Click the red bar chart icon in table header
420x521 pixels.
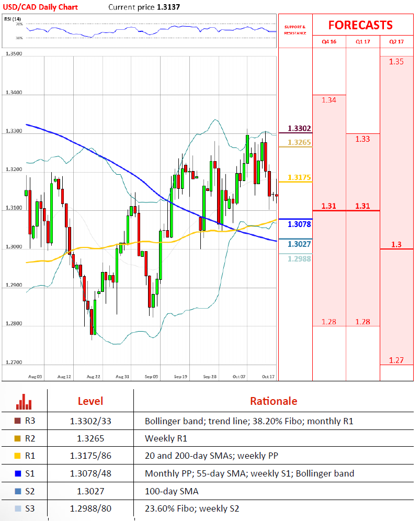point(24,402)
